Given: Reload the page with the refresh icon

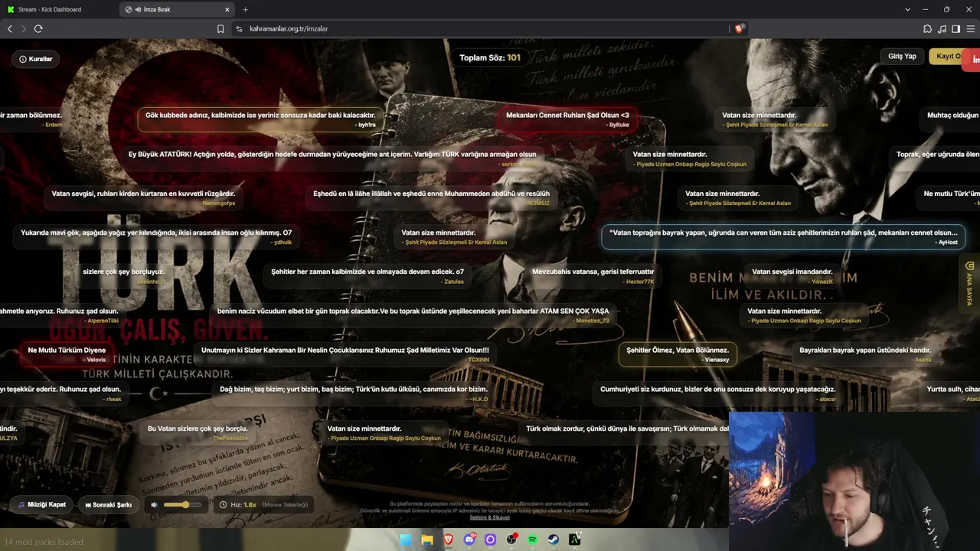Looking at the screenshot, I should pyautogui.click(x=38, y=28).
